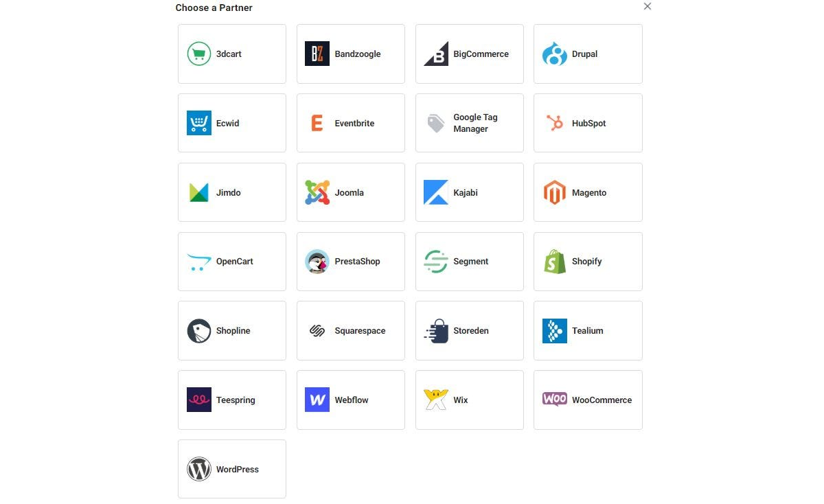824x504 pixels.
Task: Select the Squarespace label
Action: tap(360, 331)
